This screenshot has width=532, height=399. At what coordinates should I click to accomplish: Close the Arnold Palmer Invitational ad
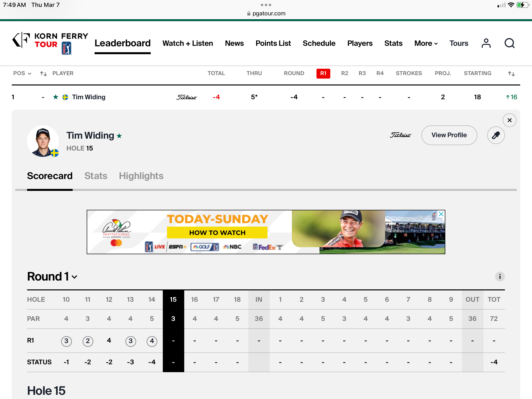[x=441, y=214]
